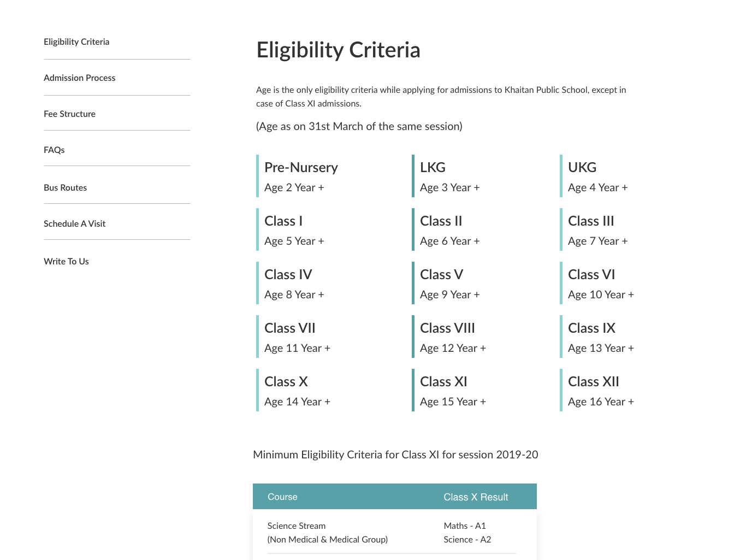
Task: Click the Eligibility Criteria page heading
Action: (x=339, y=50)
